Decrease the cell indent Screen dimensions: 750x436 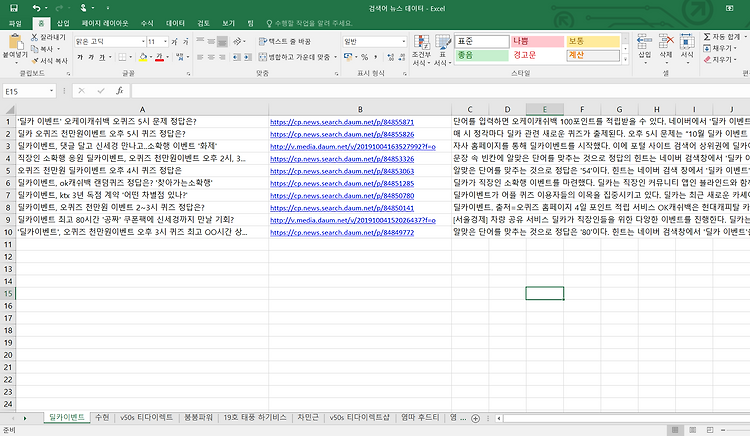pos(236,57)
